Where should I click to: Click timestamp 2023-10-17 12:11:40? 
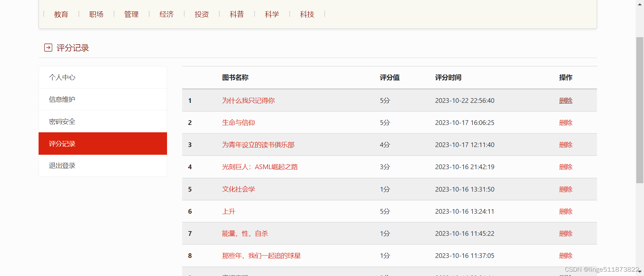[465, 145]
